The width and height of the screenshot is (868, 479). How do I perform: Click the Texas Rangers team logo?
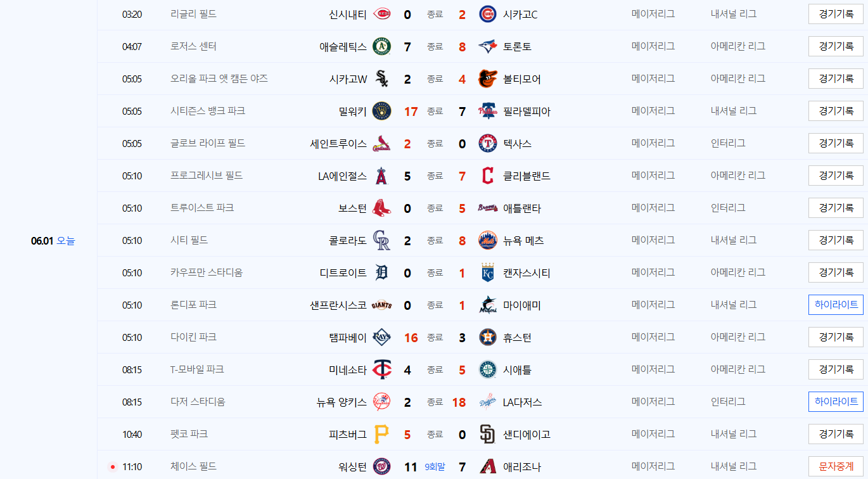coord(488,143)
